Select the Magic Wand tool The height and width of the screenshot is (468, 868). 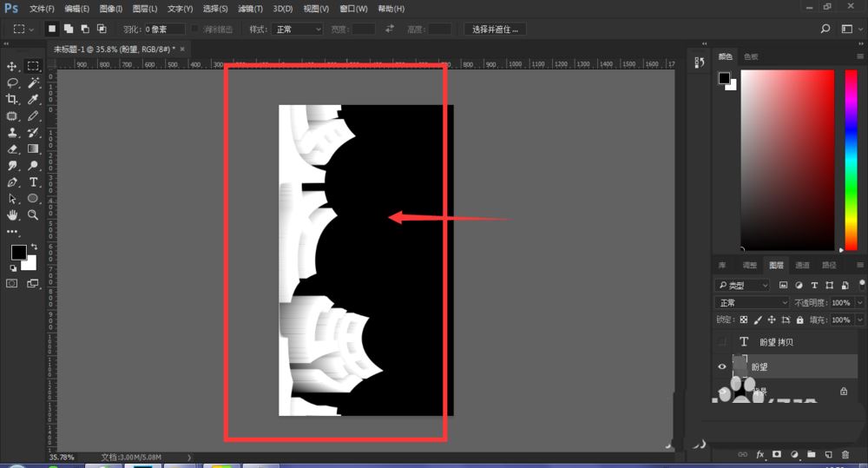[x=33, y=83]
